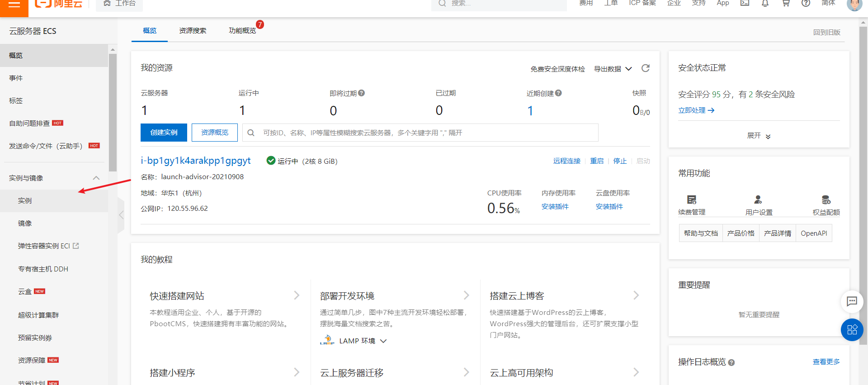
Task: Expand the security status panel
Action: (x=759, y=136)
